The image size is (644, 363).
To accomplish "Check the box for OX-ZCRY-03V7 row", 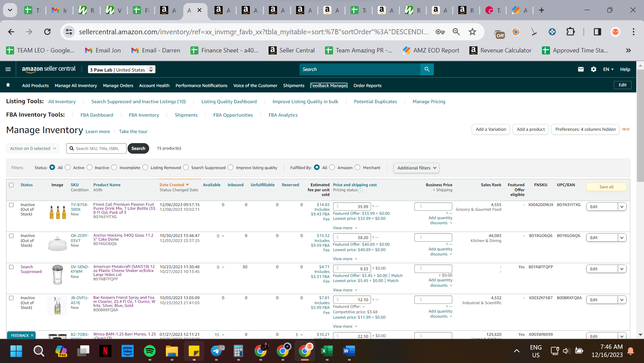I will pyautogui.click(x=11, y=236).
